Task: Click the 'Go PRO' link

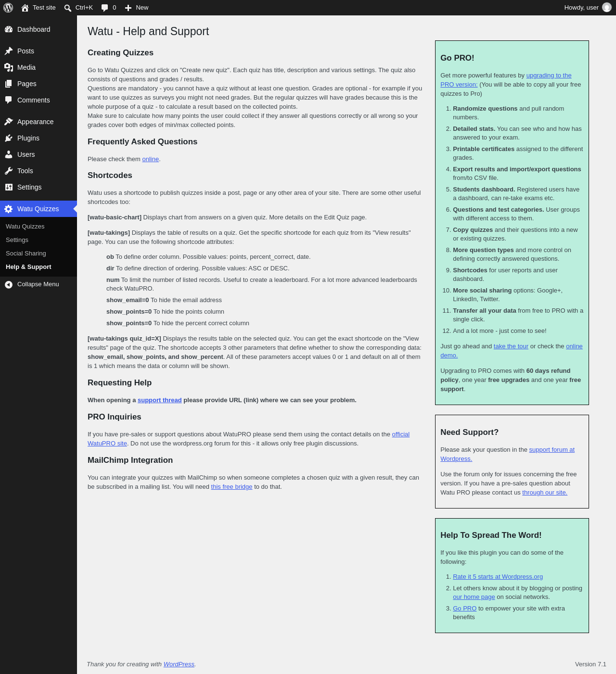Action: (x=464, y=609)
